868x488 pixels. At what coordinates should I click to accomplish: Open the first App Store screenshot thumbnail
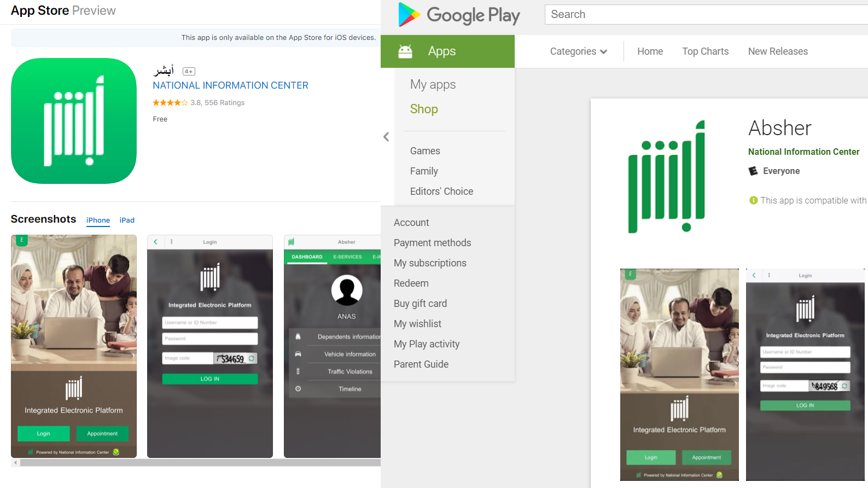[74, 346]
